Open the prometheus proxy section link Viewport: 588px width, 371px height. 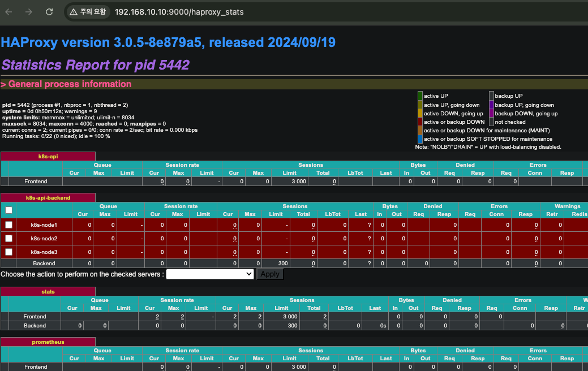(x=48, y=342)
